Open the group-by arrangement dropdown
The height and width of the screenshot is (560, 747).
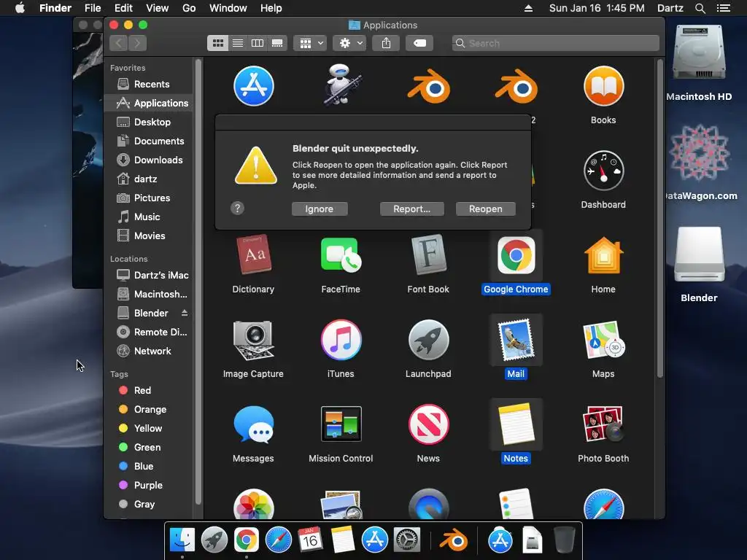(x=311, y=43)
